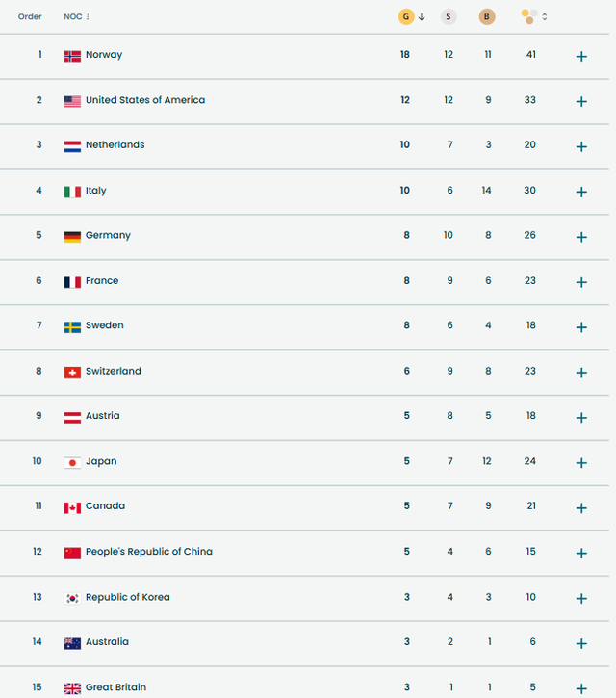The width and height of the screenshot is (616, 698).
Task: Select People's Republic of China name
Action: [148, 552]
